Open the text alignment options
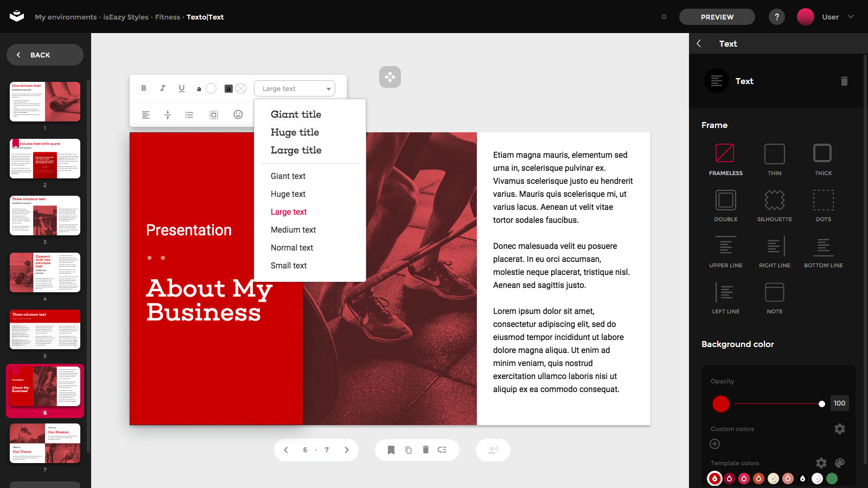Viewport: 868px width, 488px height. tap(146, 115)
